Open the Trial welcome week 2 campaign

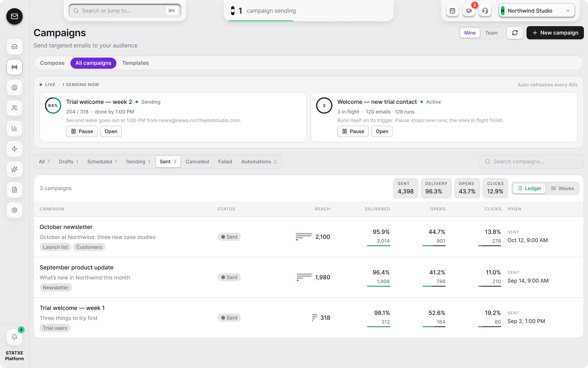tap(111, 131)
